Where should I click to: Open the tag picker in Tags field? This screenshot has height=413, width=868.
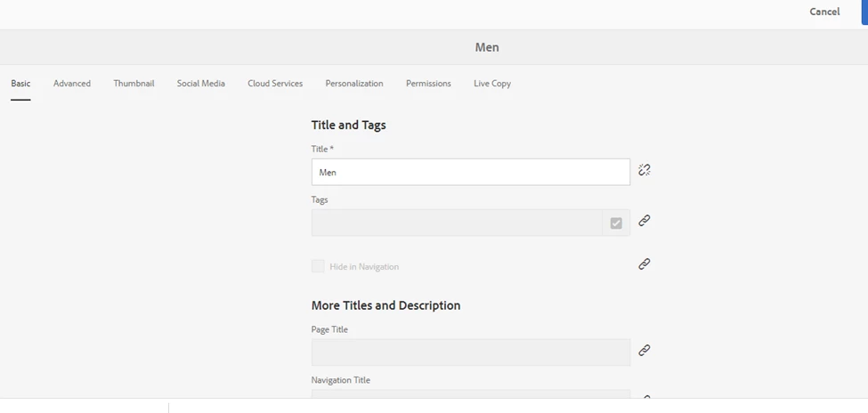(616, 223)
